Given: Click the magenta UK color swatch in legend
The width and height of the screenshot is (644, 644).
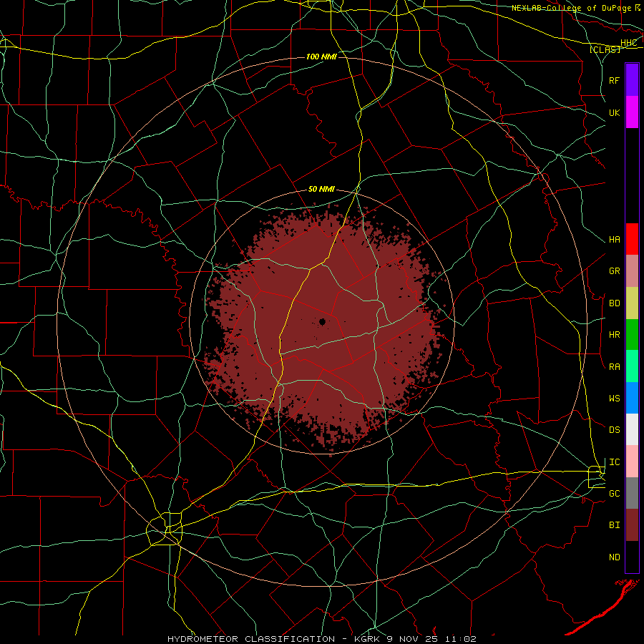Looking at the screenshot, I should (632, 112).
